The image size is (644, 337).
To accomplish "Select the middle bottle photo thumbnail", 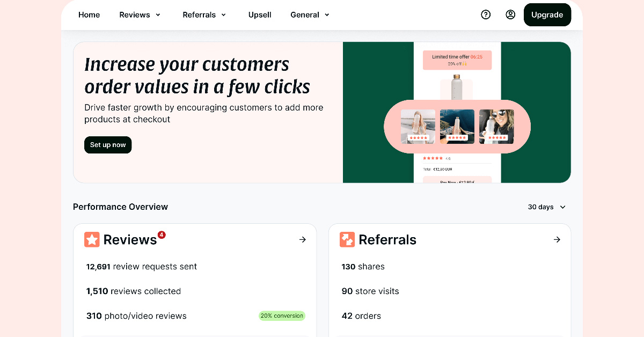I will [x=457, y=126].
